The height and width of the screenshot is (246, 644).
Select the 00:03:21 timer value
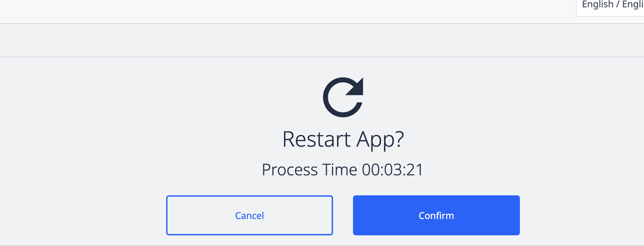(x=393, y=170)
